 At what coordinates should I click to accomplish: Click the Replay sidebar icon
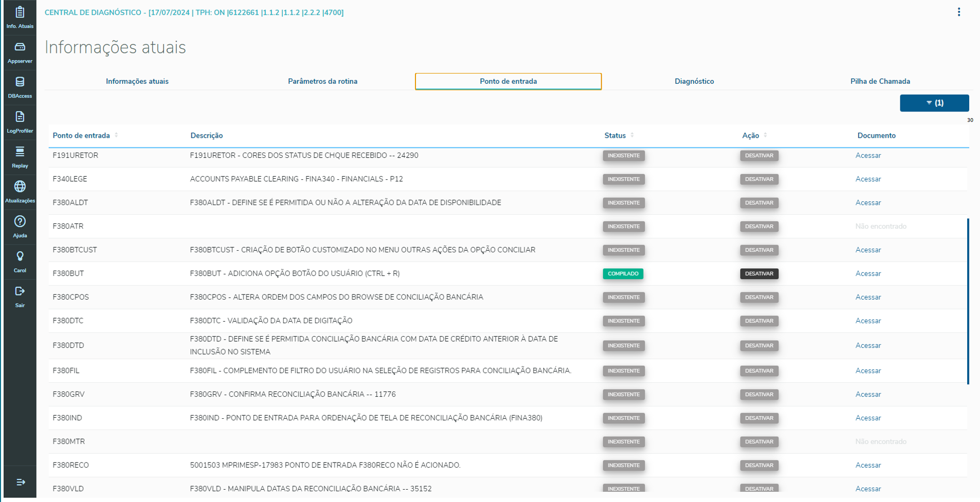(x=20, y=157)
